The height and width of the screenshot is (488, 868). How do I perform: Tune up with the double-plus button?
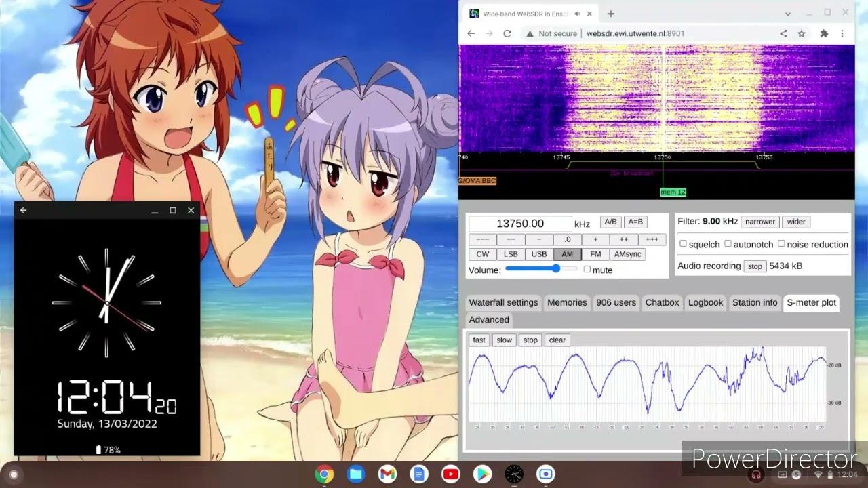(624, 239)
